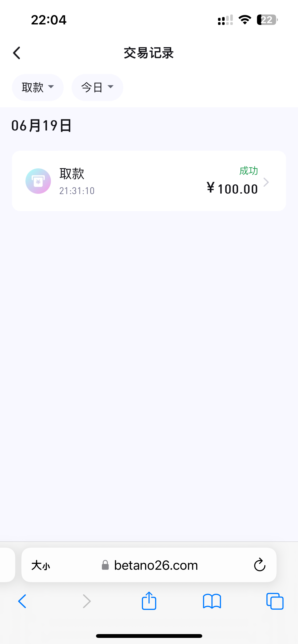This screenshot has width=298, height=644.
Task: Tap the 大小 text size button
Action: click(41, 565)
